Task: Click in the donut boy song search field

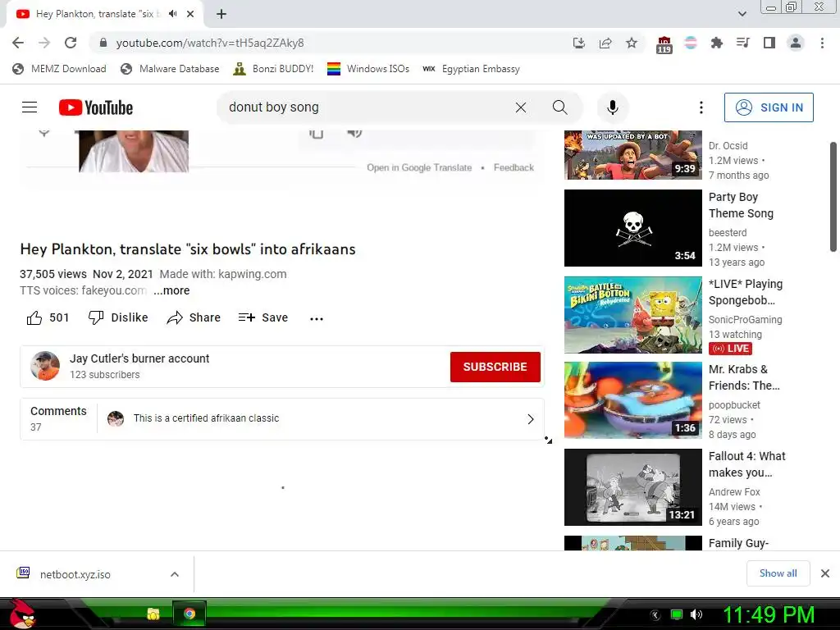Action: tap(367, 107)
